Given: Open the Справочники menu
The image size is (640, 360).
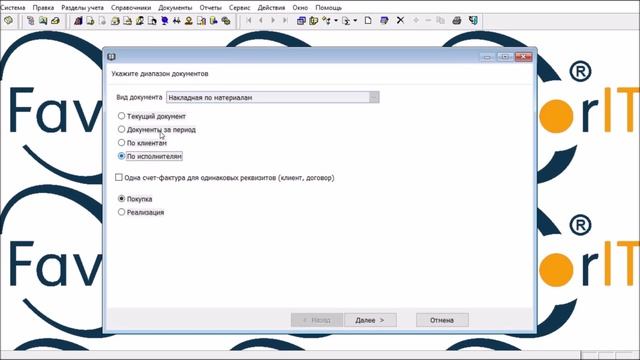Looking at the screenshot, I should click(x=131, y=7).
